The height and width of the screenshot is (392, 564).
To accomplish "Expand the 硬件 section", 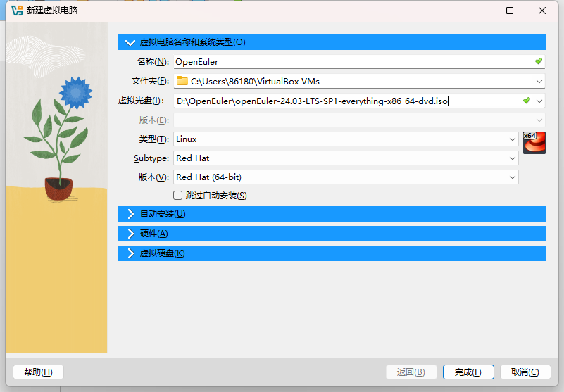I will coord(332,234).
